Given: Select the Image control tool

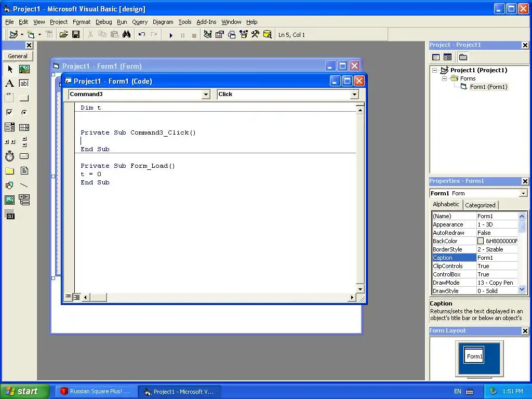Looking at the screenshot, I should pos(10,200).
